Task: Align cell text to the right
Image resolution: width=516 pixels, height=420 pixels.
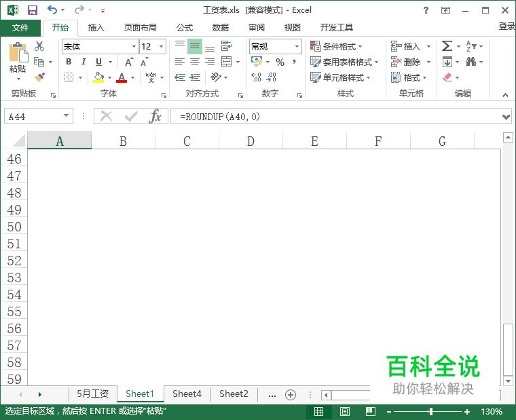Action: tap(210, 62)
